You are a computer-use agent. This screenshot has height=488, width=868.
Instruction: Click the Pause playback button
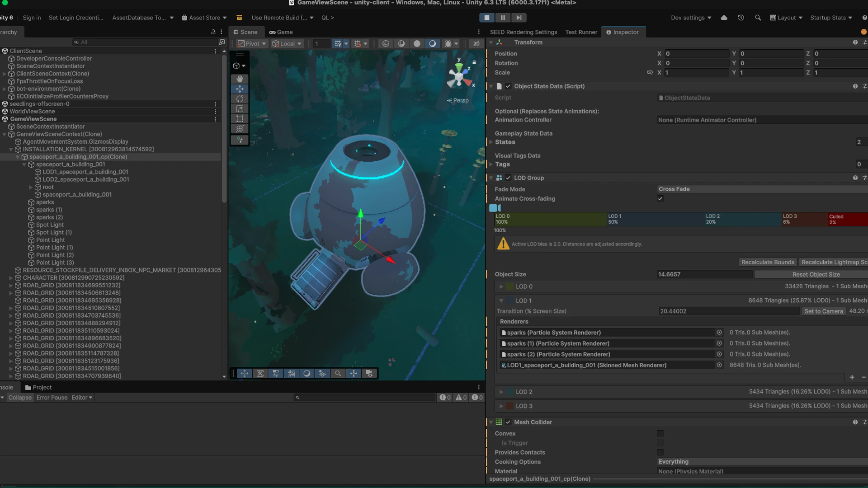503,18
